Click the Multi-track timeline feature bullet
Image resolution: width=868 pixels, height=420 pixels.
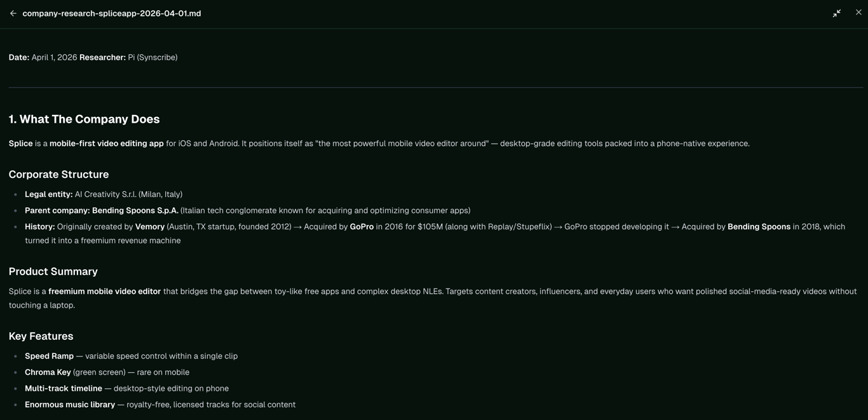click(x=126, y=388)
